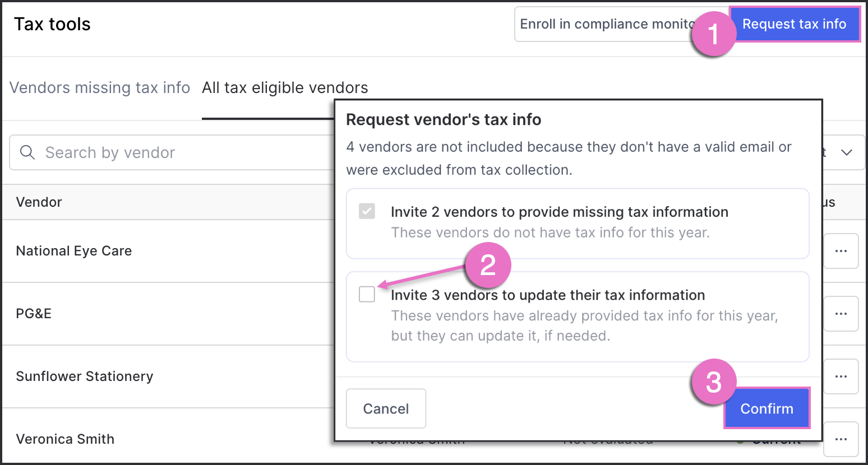Confirm the vendor tax info request
Viewport: 868px width, 465px height.
(767, 408)
